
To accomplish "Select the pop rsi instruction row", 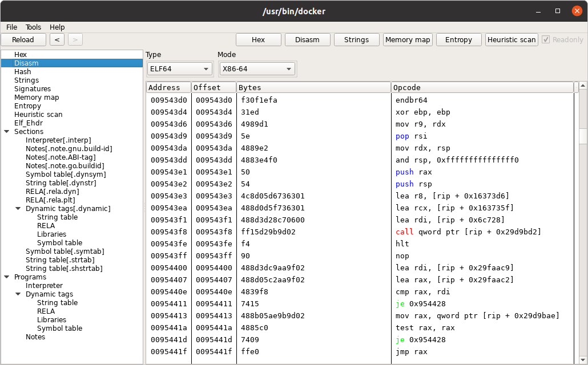I will pyautogui.click(x=360, y=136).
